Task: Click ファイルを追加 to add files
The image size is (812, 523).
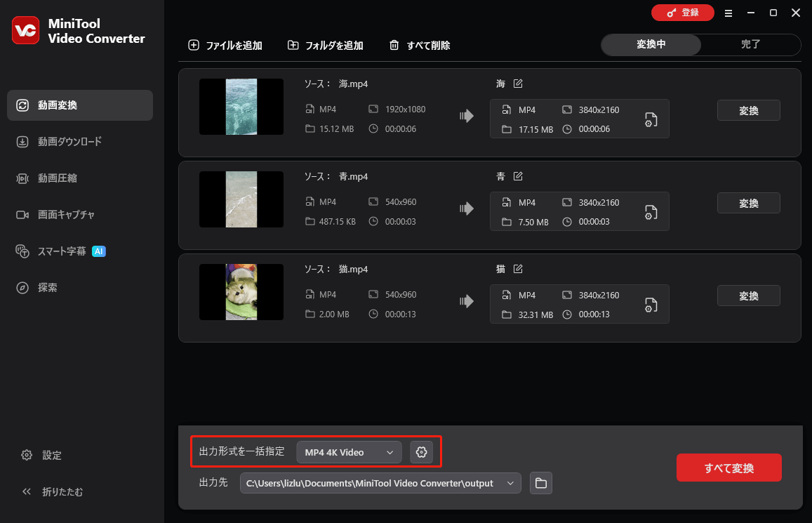Action: coord(225,44)
